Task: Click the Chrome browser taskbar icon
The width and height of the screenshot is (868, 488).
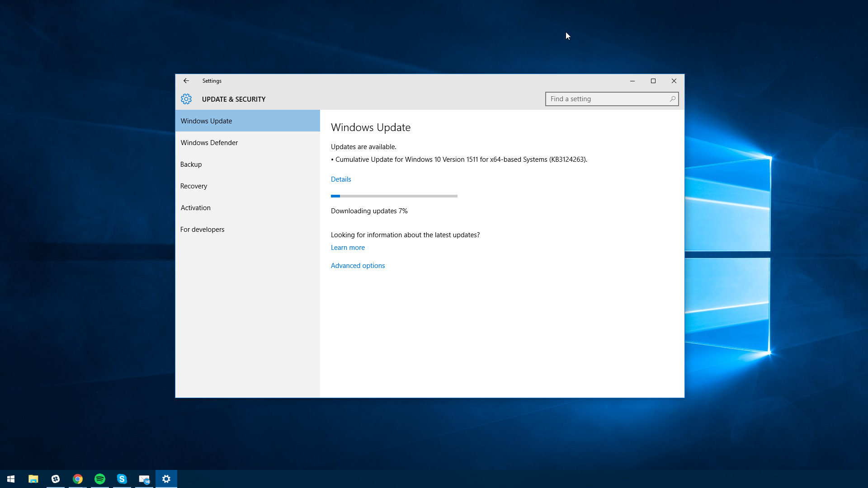Action: [77, 479]
